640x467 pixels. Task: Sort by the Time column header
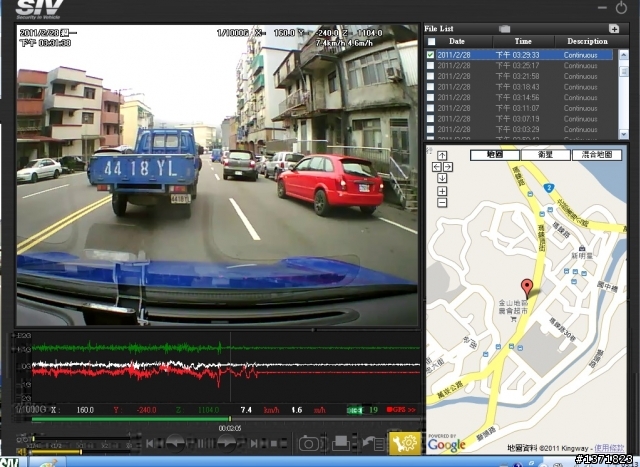(523, 41)
